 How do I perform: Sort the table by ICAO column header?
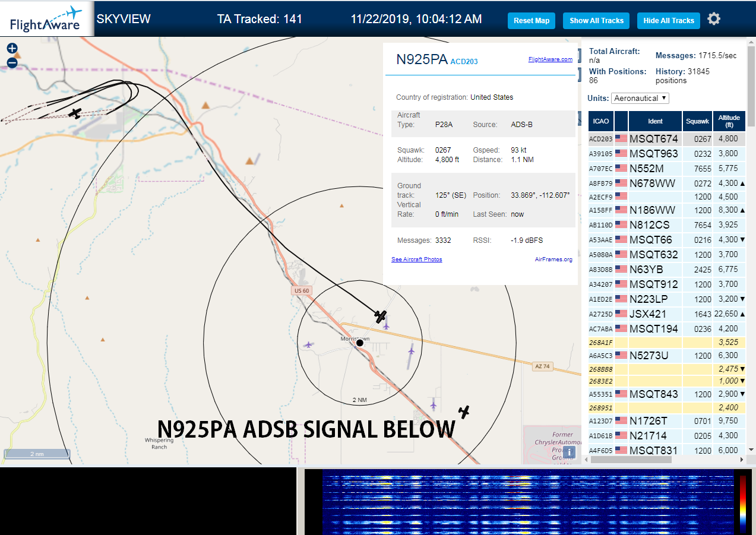click(601, 121)
